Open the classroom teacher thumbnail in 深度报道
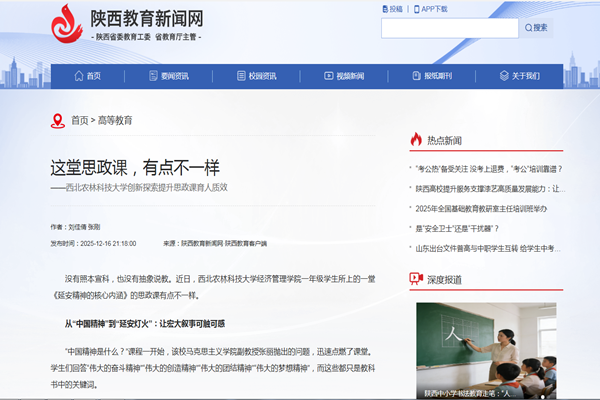Image resolution: width=600 pixels, height=400 pixels. (486, 350)
